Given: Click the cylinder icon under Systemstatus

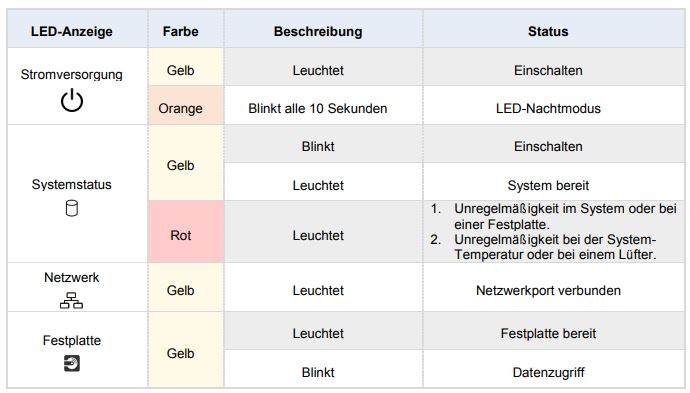Looking at the screenshot, I should (x=72, y=208).
